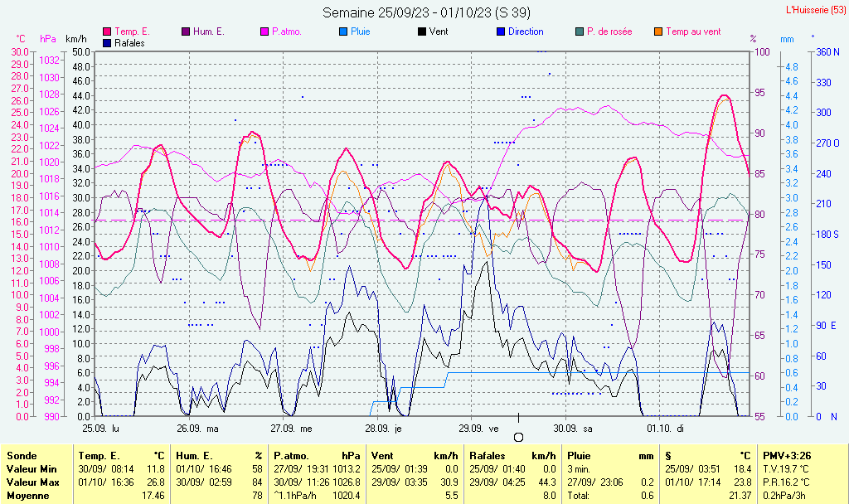
Task: Click the % humidity axis unit label
Action: 753,39
